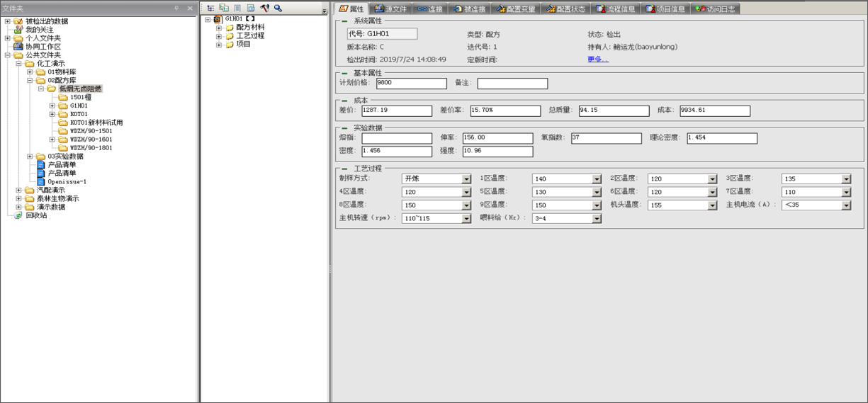Click the 备注 text field
The width and height of the screenshot is (868, 403).
[x=512, y=84]
